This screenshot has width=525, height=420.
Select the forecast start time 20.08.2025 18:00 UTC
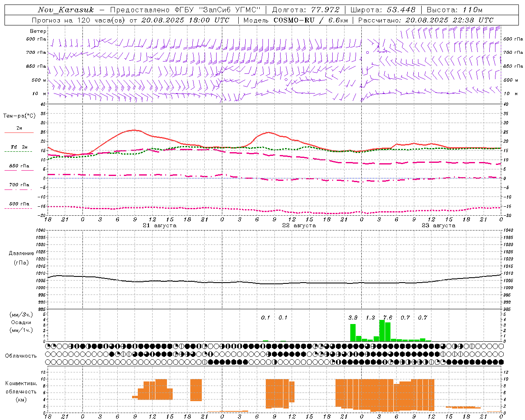pos(185,20)
